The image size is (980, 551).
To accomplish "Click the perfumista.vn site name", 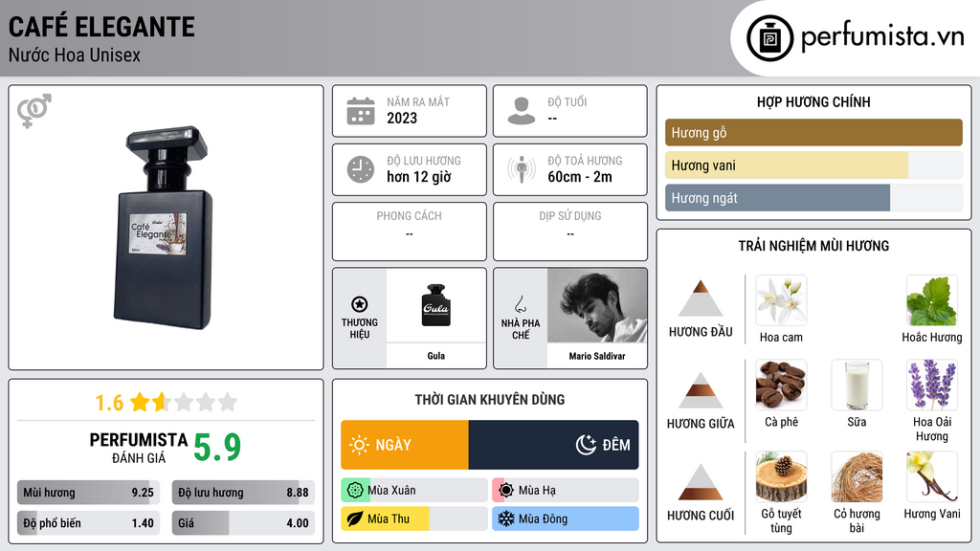I will click(x=882, y=37).
